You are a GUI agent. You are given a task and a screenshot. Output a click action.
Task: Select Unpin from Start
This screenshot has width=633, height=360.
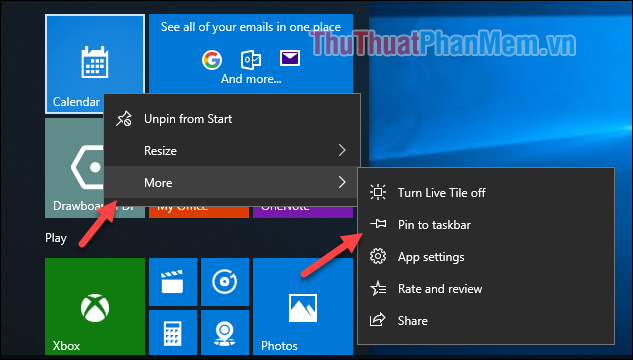[x=232, y=119]
